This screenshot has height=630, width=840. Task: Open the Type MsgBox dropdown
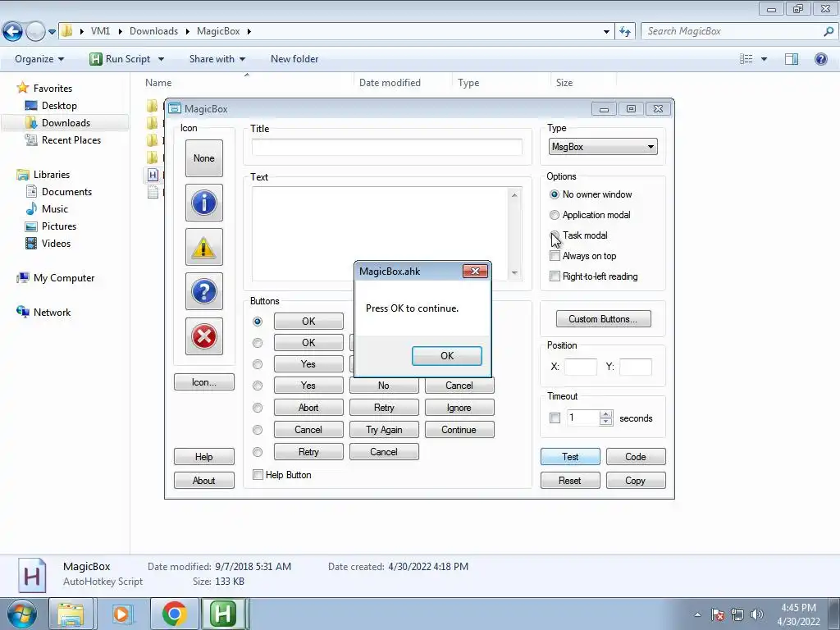(603, 147)
